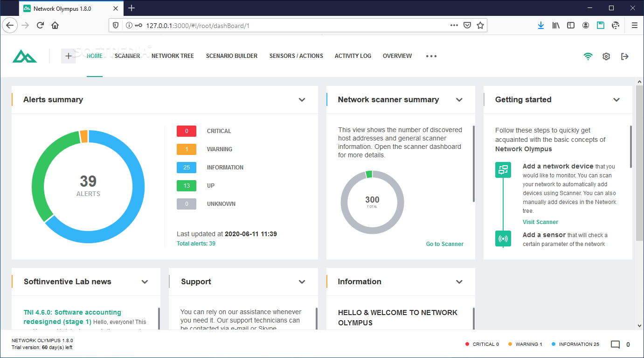Click WARNING 1 indicator in footer
The height and width of the screenshot is (358, 644).
[525, 344]
